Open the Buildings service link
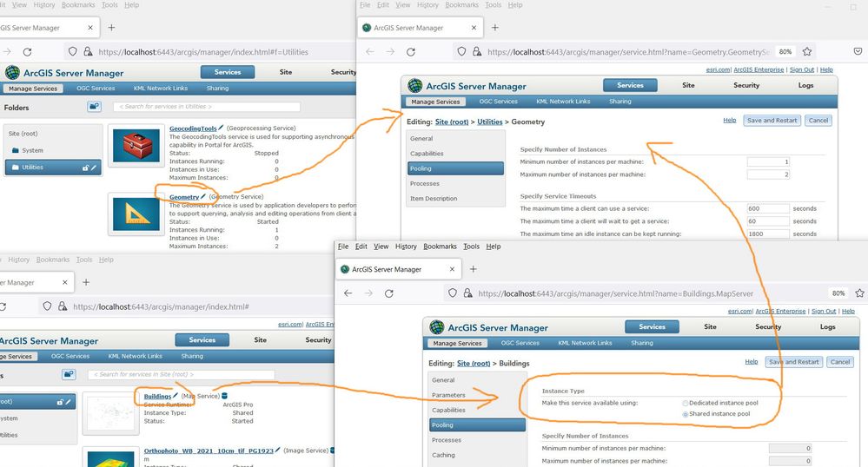The height and width of the screenshot is (467, 868). [x=157, y=396]
